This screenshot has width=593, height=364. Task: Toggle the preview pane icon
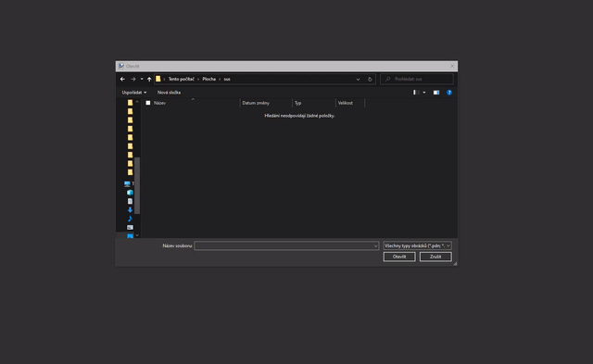pos(436,93)
